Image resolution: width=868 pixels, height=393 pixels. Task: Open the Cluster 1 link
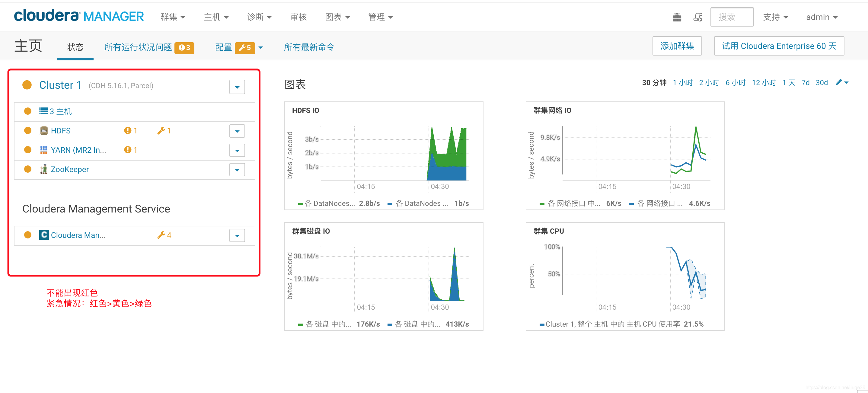pos(60,85)
